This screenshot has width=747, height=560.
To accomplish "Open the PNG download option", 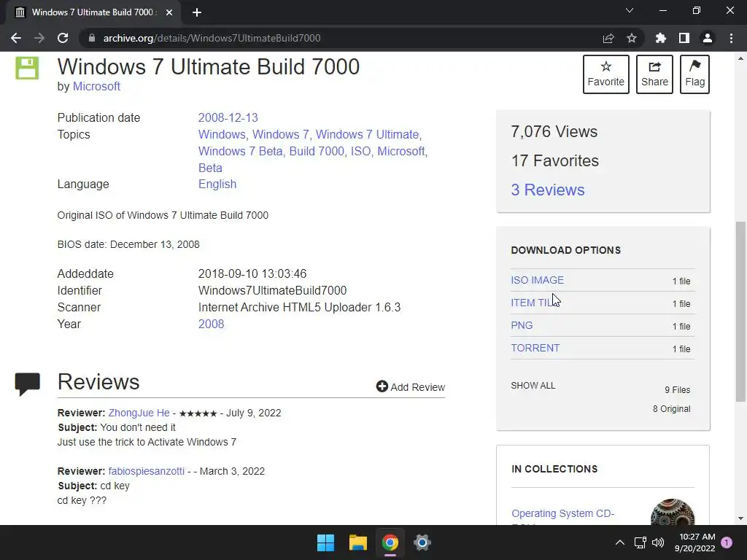I will 522,325.
